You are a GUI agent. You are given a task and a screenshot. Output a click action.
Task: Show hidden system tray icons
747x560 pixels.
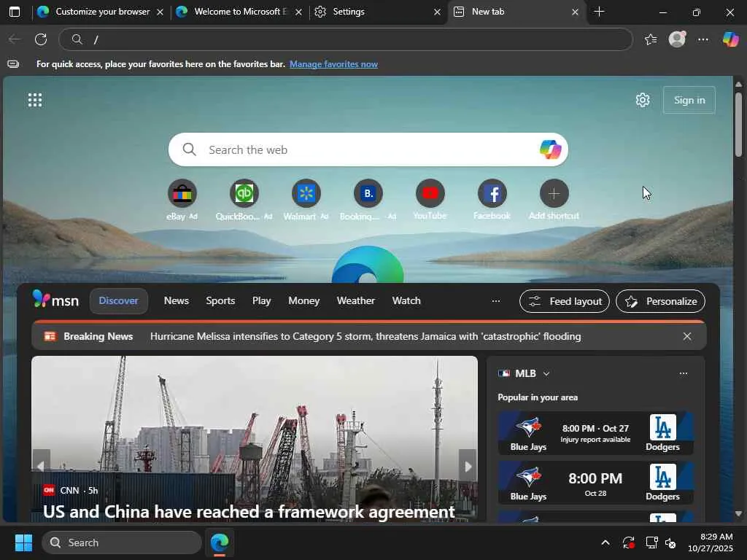[605, 542]
